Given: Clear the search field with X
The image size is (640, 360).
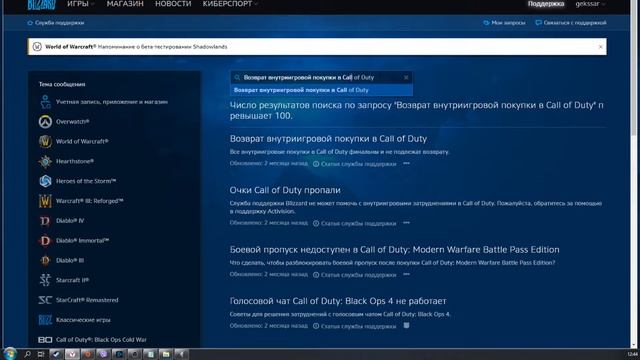Looking at the screenshot, I should [x=406, y=77].
